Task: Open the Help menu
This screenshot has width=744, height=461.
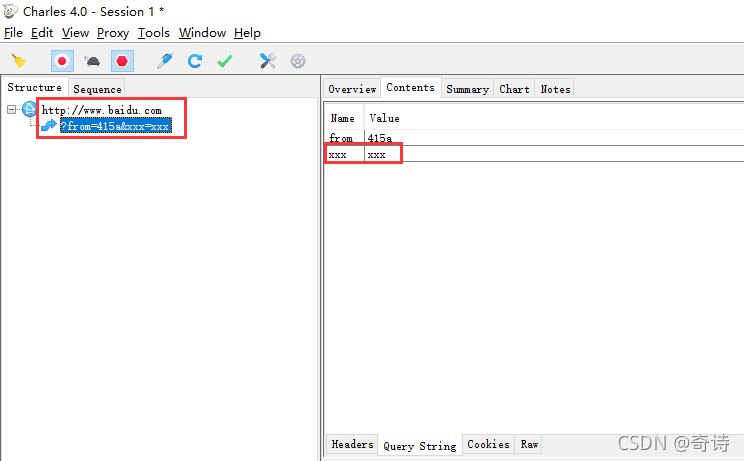Action: (x=247, y=33)
